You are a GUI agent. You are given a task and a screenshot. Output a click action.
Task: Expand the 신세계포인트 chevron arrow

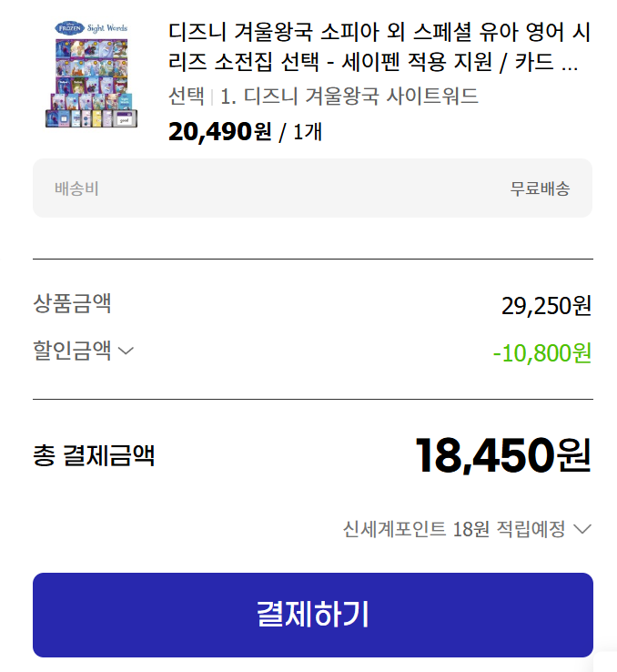(582, 529)
